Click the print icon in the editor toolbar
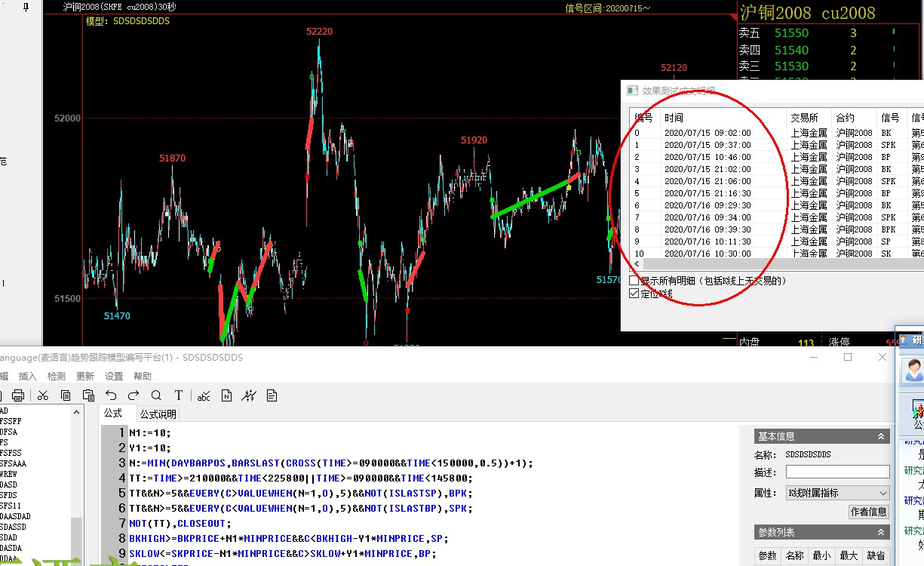The image size is (924, 566). 18,395
